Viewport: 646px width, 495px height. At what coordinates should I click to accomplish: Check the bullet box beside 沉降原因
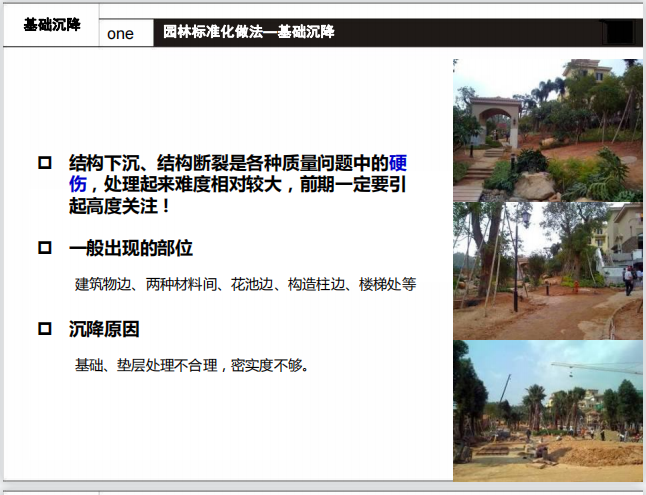coord(44,329)
